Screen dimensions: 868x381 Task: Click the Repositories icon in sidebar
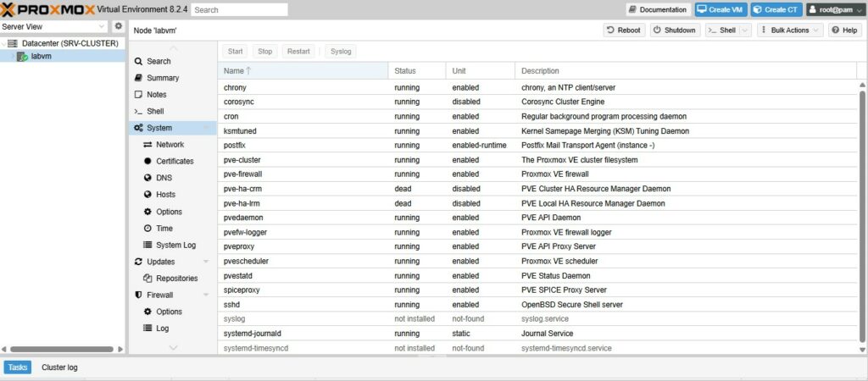tap(147, 279)
